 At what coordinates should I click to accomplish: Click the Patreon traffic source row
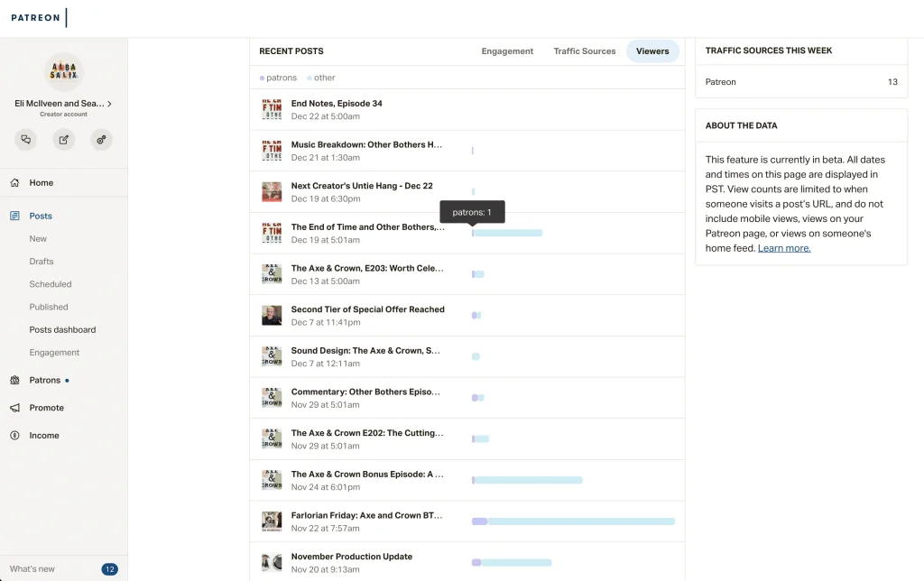801,82
